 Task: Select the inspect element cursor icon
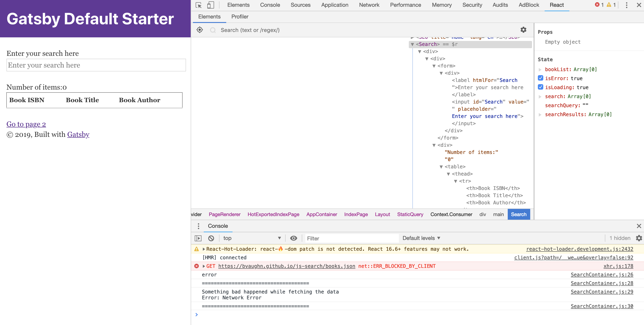click(199, 5)
